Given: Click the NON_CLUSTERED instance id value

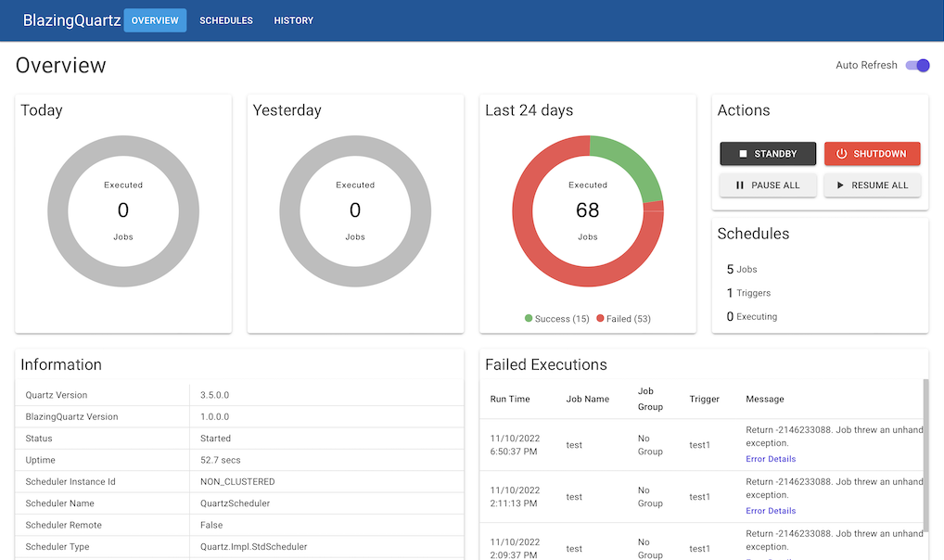Looking at the screenshot, I should pos(237,482).
